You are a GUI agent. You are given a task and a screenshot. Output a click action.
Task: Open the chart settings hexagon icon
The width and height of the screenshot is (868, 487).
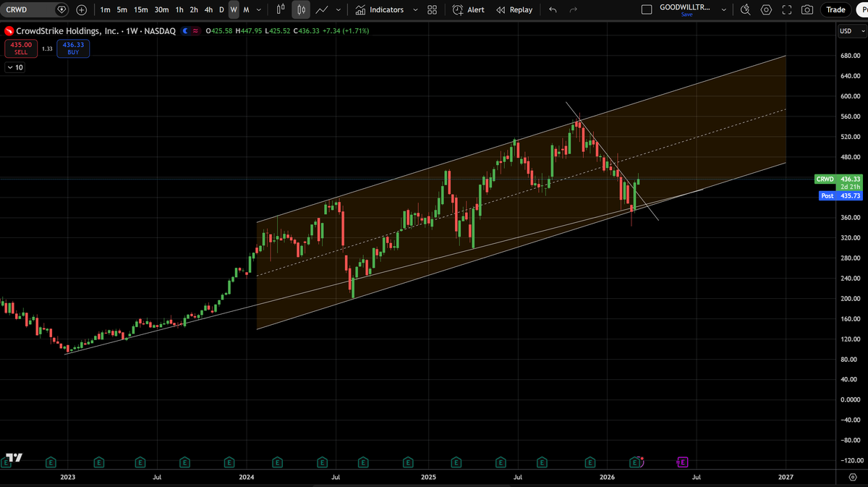coord(767,9)
